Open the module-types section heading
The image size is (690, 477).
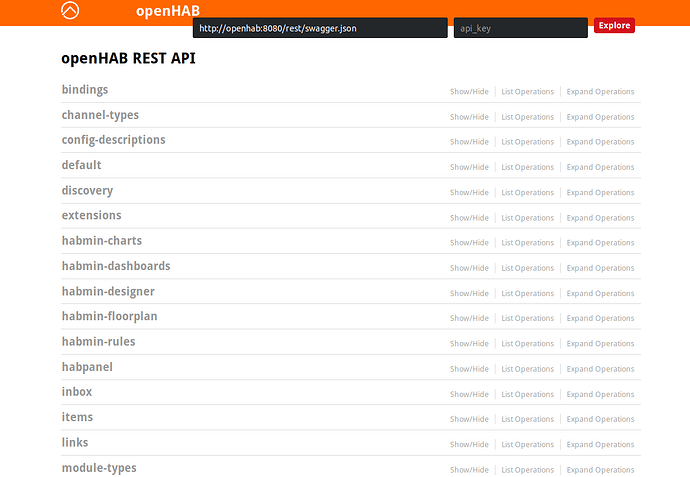coord(99,468)
